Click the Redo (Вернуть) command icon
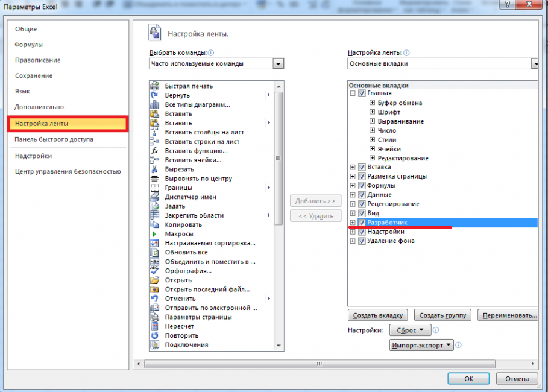This screenshot has width=548, height=392. click(154, 95)
